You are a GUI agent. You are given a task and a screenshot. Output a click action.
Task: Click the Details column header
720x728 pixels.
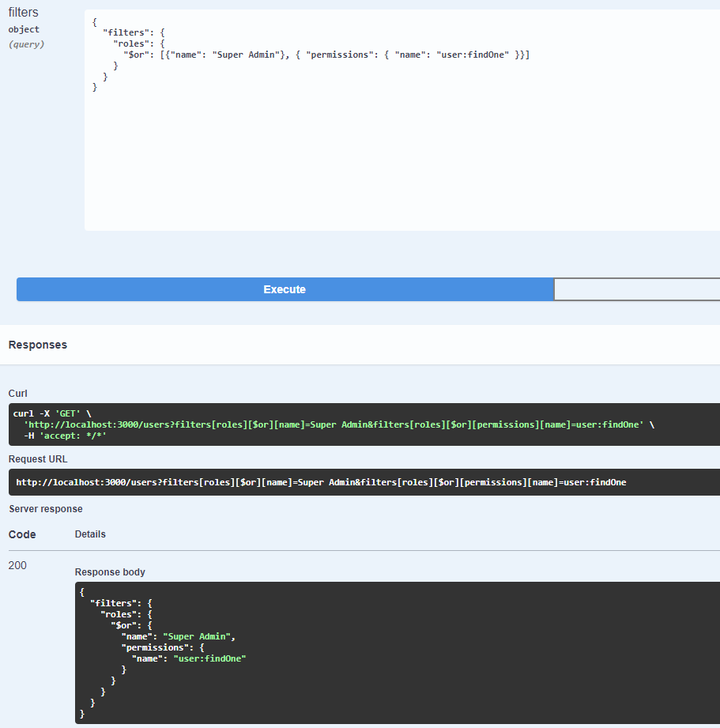coord(90,534)
